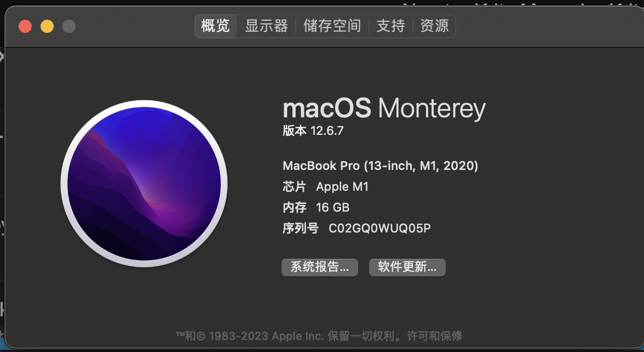The width and height of the screenshot is (644, 352).
Task: Open the 储存空间 tab
Action: [x=332, y=26]
